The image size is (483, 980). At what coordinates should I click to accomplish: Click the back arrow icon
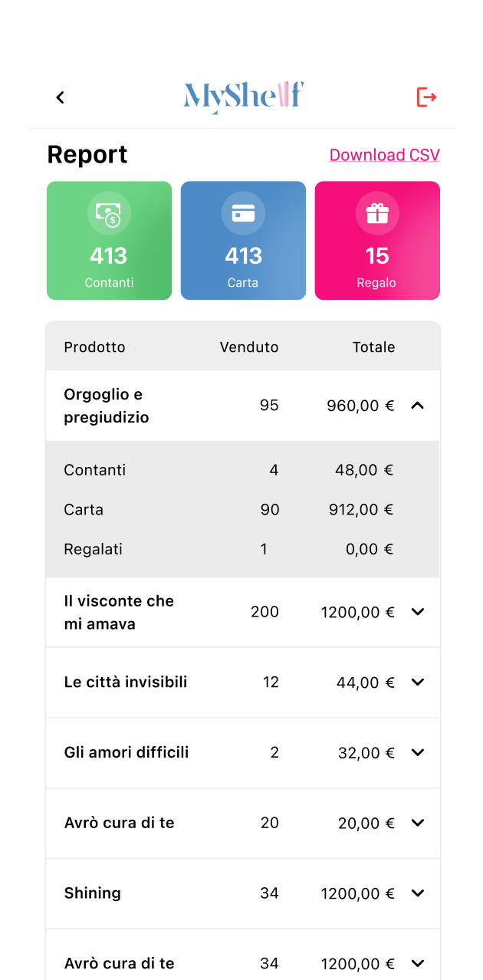(x=61, y=97)
